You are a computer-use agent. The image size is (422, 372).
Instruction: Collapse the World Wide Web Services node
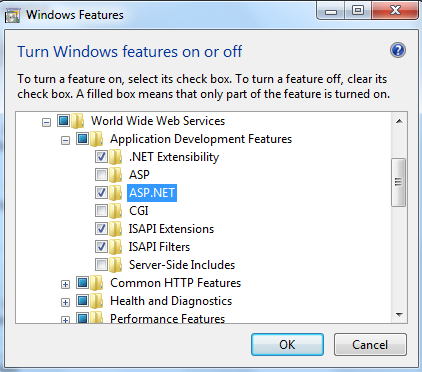(46, 123)
